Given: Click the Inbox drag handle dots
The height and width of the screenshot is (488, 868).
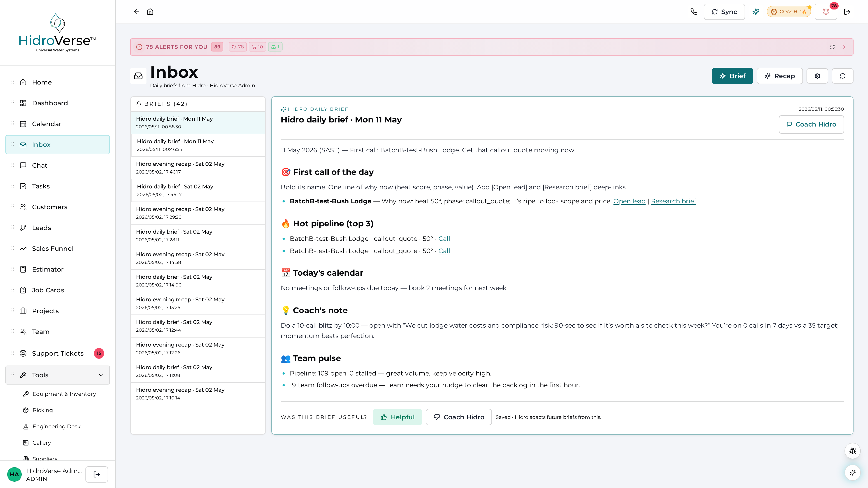Looking at the screenshot, I should tap(12, 145).
